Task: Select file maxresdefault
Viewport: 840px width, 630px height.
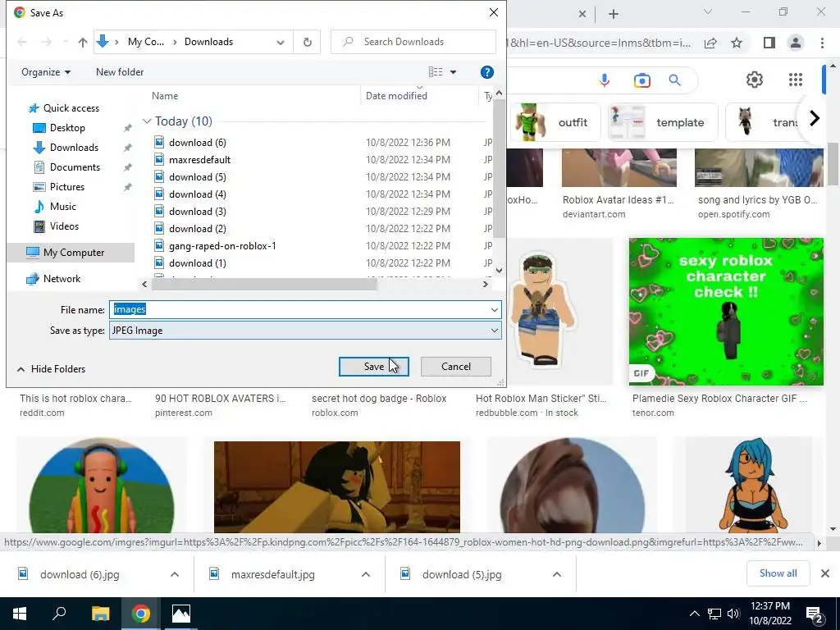Action: [x=199, y=160]
